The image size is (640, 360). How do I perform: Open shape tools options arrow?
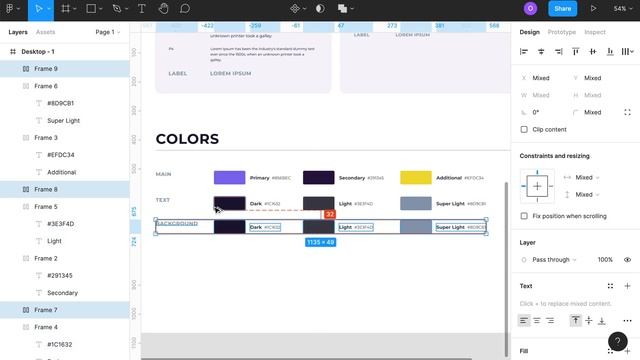(100, 9)
